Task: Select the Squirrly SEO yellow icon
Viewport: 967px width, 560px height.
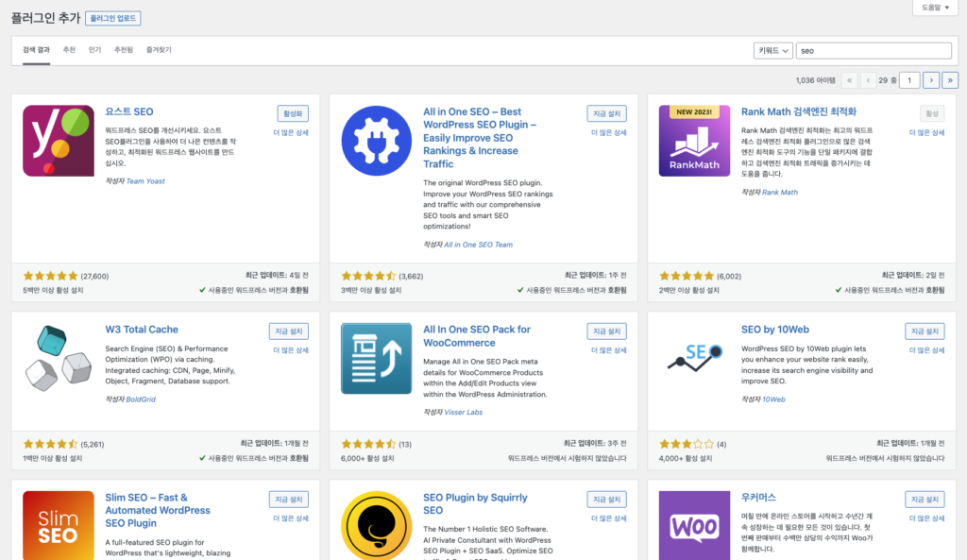Action: click(376, 525)
